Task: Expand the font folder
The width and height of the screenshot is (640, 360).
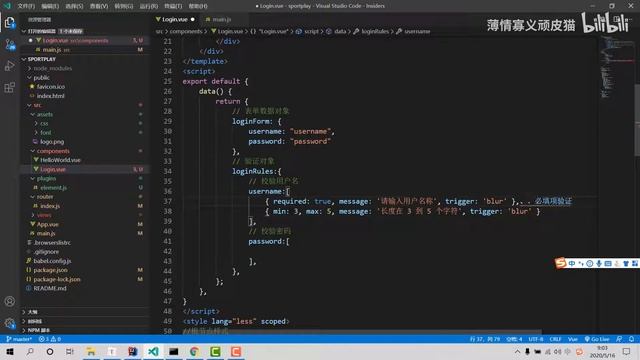Action: point(36,133)
